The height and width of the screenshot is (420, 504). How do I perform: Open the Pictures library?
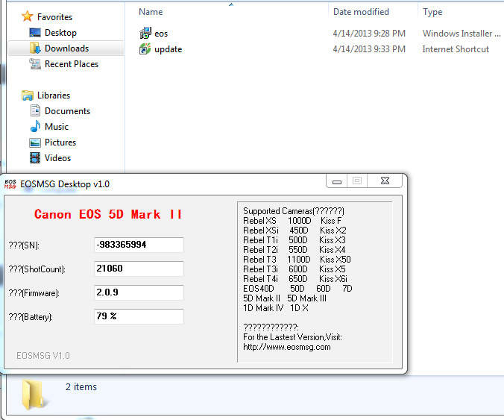60,142
